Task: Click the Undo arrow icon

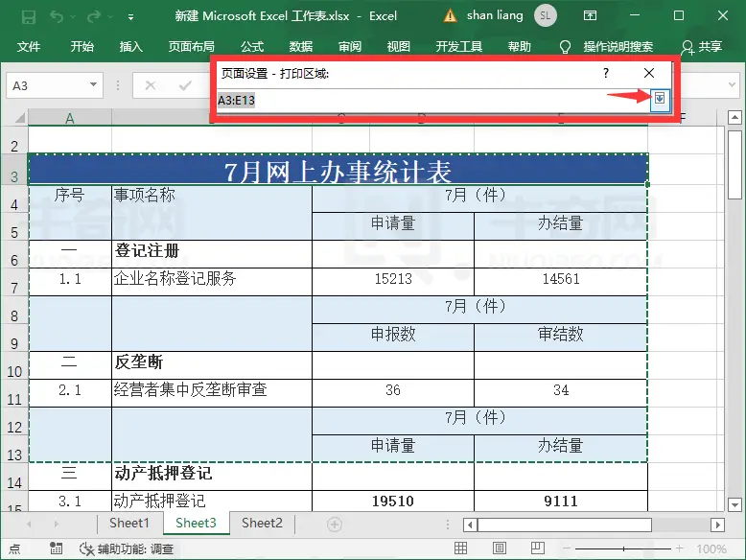Action: [x=58, y=17]
